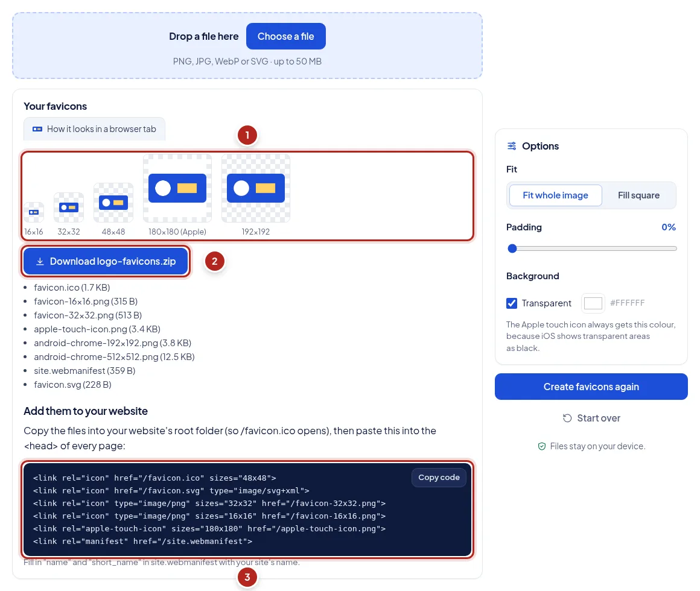Click the browser tab preview favicon icon
Viewport: 700px width, 591px height.
37,129
